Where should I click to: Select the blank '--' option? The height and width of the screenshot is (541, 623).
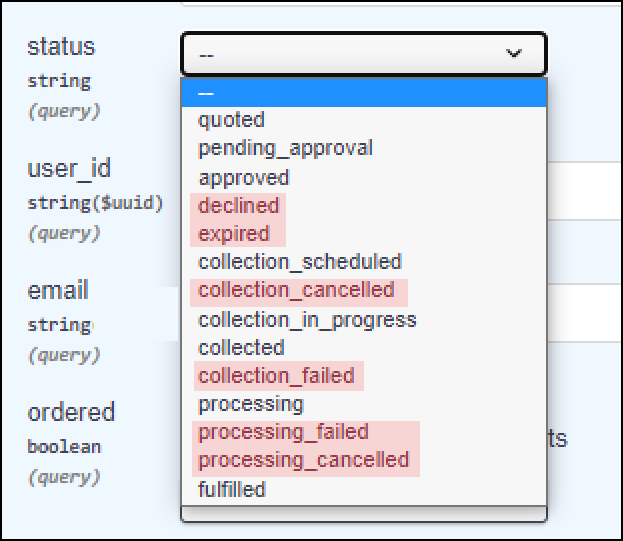point(364,93)
